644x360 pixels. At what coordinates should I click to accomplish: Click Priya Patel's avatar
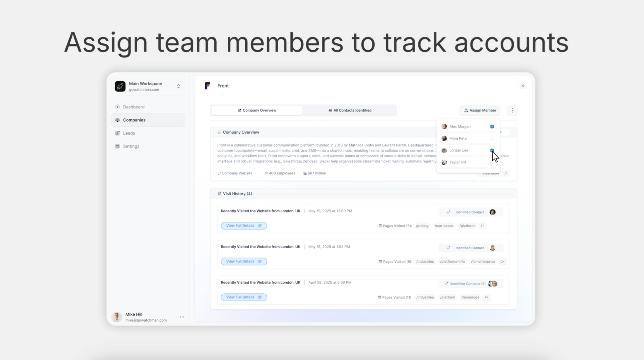click(x=444, y=138)
